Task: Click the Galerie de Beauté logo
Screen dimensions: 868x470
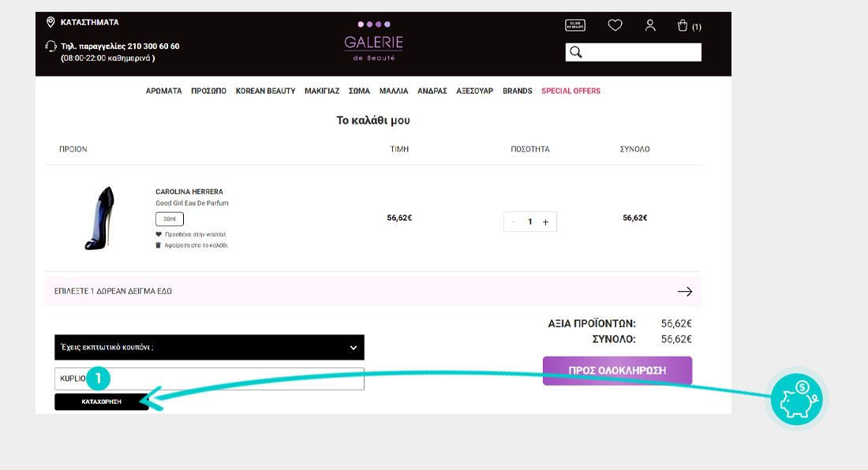Action: (373, 43)
